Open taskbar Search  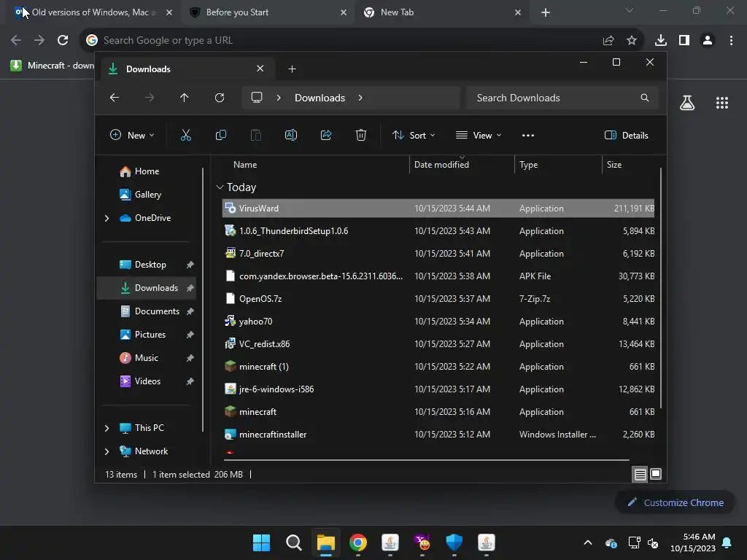coord(293,542)
